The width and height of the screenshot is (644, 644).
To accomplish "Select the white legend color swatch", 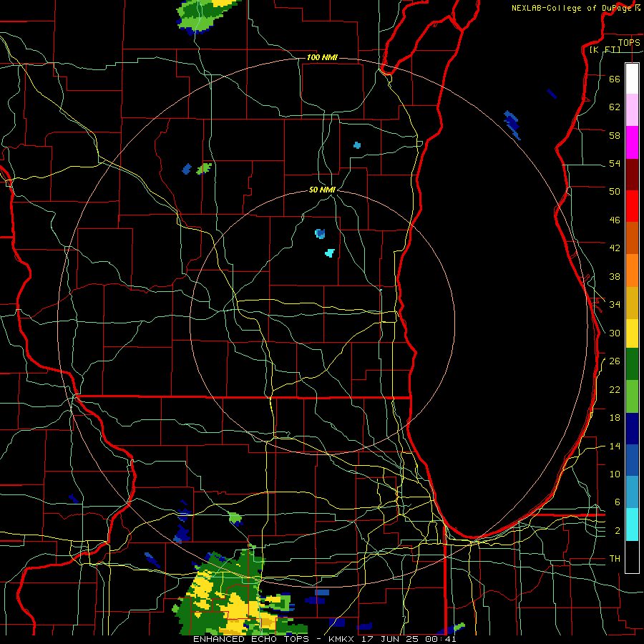I will pos(632,79).
